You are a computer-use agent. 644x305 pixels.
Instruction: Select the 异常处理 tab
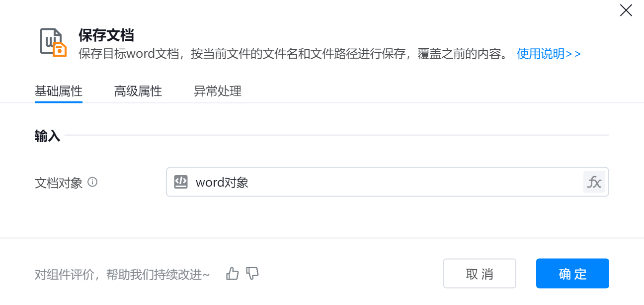tap(218, 91)
